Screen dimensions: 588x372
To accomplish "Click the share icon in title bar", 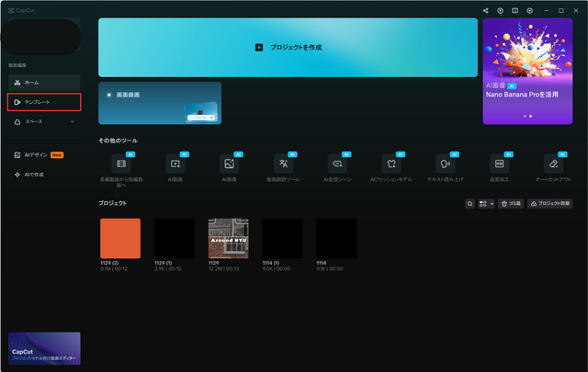I will tap(486, 10).
